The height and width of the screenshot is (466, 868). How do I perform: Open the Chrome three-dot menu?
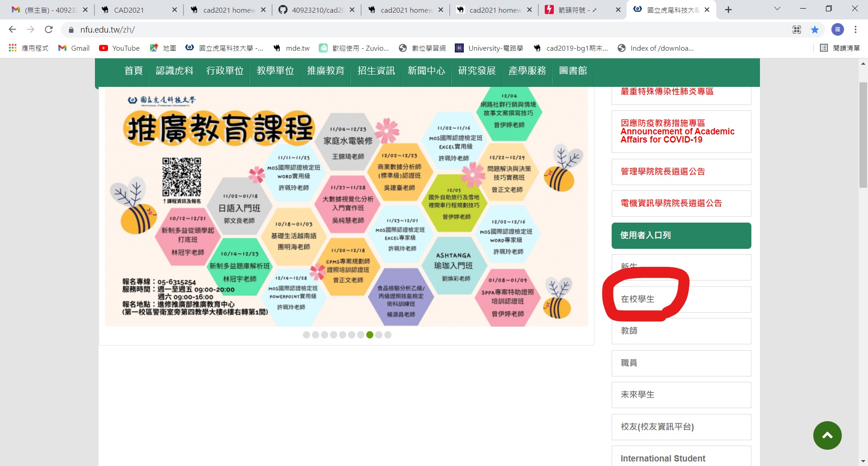(855, 30)
